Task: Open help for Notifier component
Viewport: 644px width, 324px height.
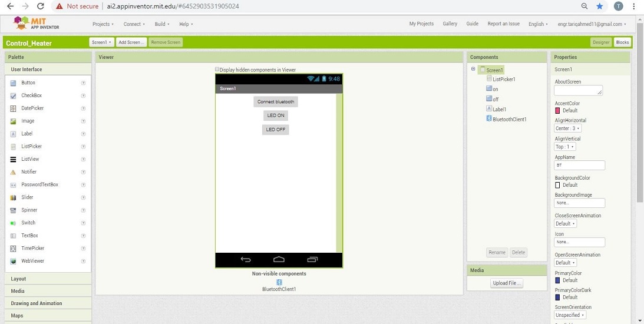Action: (84, 171)
